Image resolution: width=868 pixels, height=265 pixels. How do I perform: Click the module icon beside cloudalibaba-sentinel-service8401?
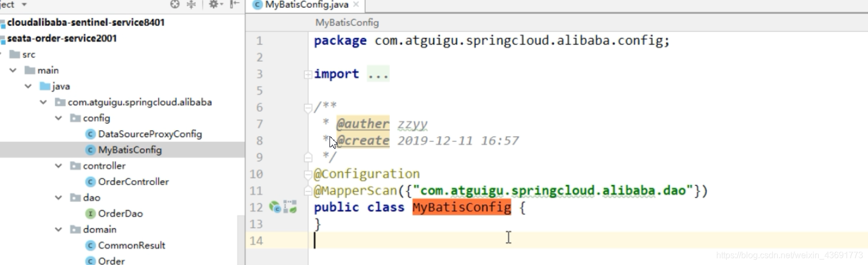[3, 23]
